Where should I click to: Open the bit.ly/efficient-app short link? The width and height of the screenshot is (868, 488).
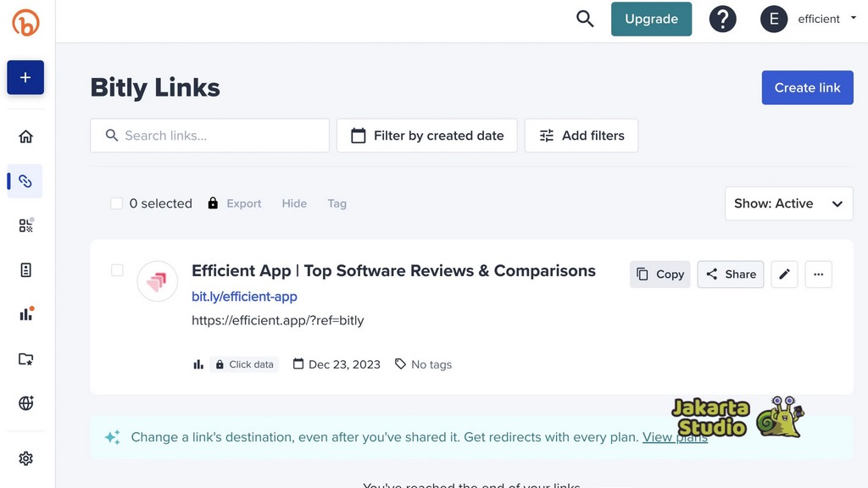[244, 297]
